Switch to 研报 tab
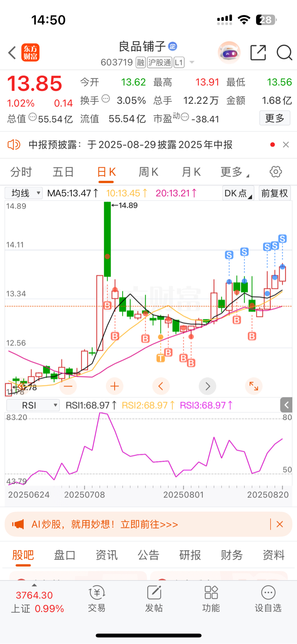Viewport: 297px width, 644px height. [190, 555]
